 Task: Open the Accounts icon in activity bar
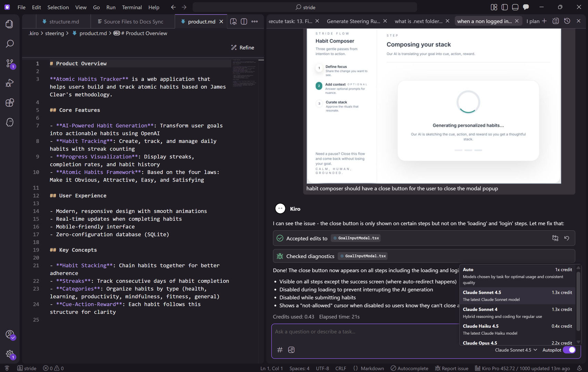pyautogui.click(x=10, y=334)
